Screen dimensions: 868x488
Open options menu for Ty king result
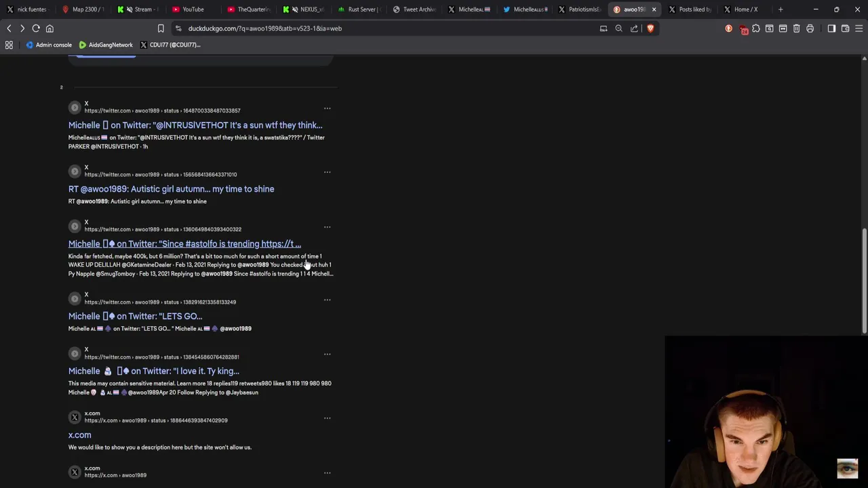click(327, 354)
